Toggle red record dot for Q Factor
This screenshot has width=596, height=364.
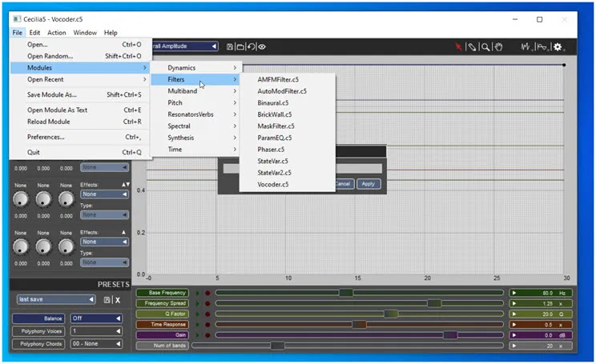(x=207, y=314)
